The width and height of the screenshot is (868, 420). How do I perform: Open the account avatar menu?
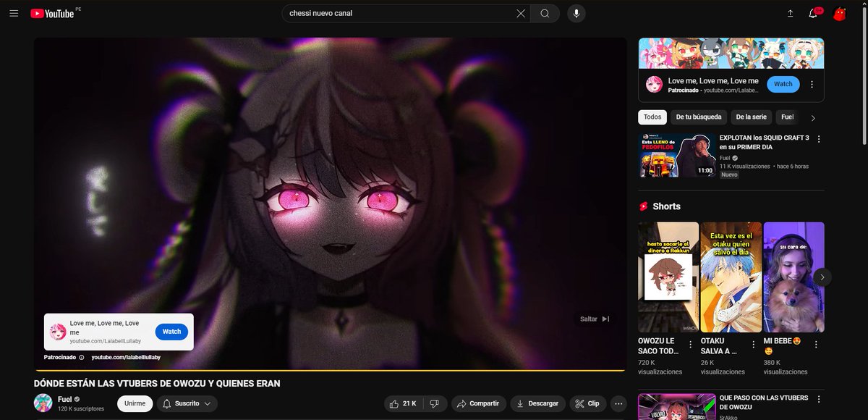[x=840, y=14]
